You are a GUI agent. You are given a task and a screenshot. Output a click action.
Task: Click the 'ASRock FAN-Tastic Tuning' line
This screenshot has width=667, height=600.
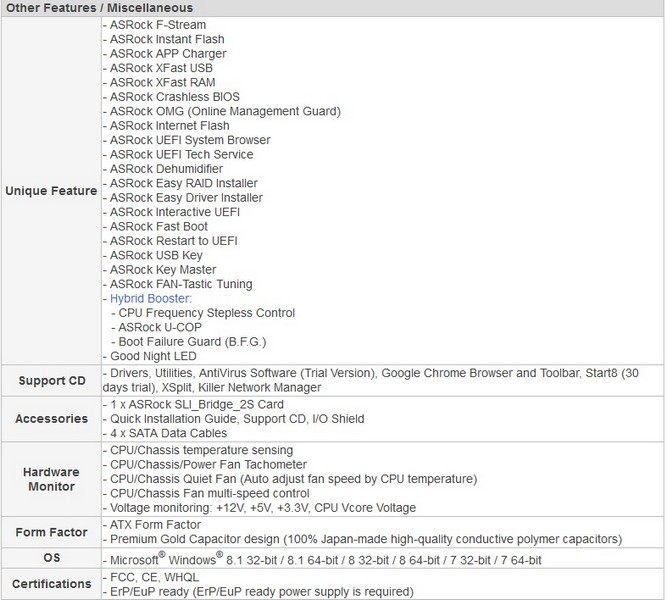(178, 284)
